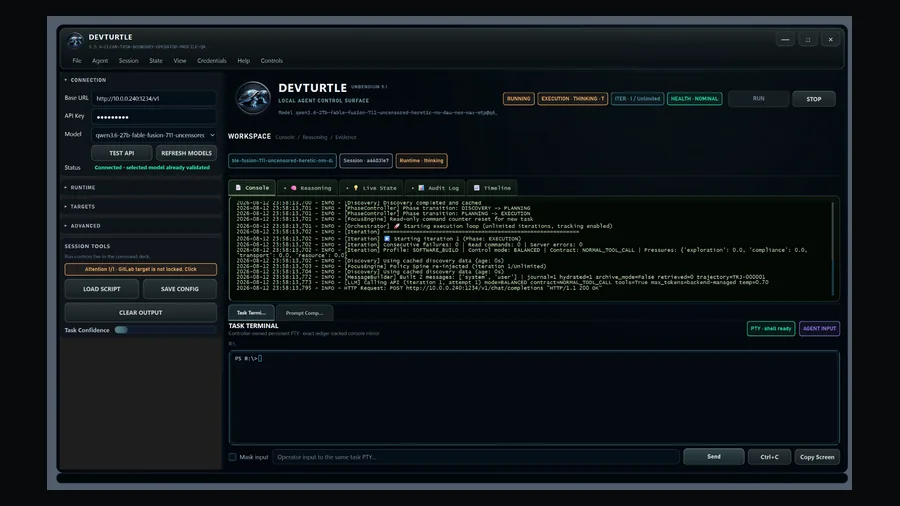Screen dimensions: 900x506
Task: Open the File menu
Action: [x=77, y=60]
